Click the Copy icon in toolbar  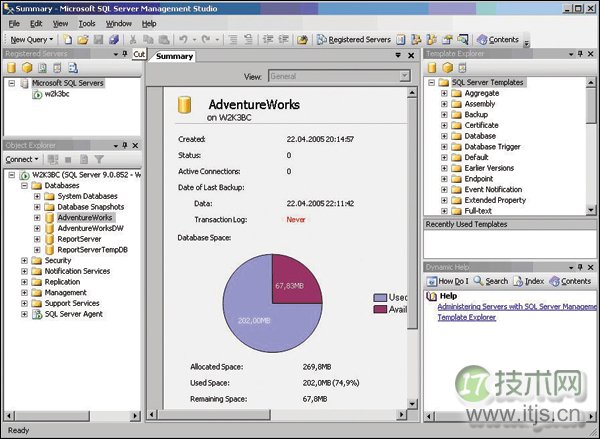click(148, 39)
